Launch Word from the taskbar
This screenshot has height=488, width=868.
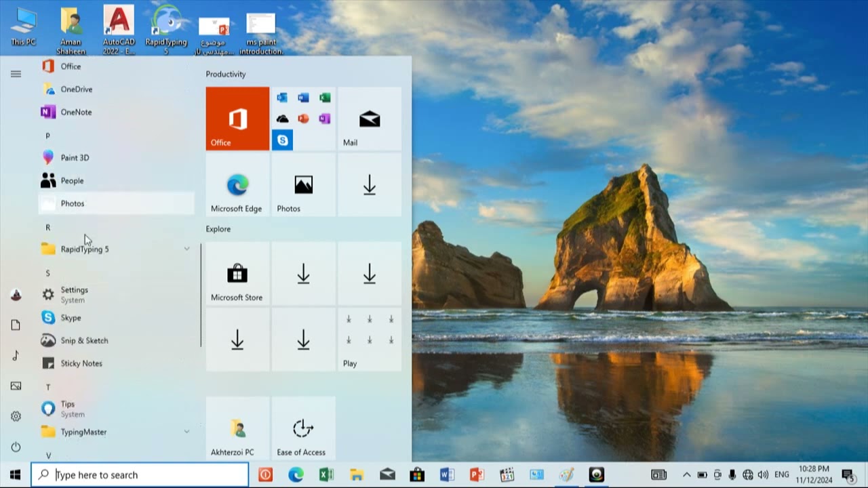tap(447, 475)
